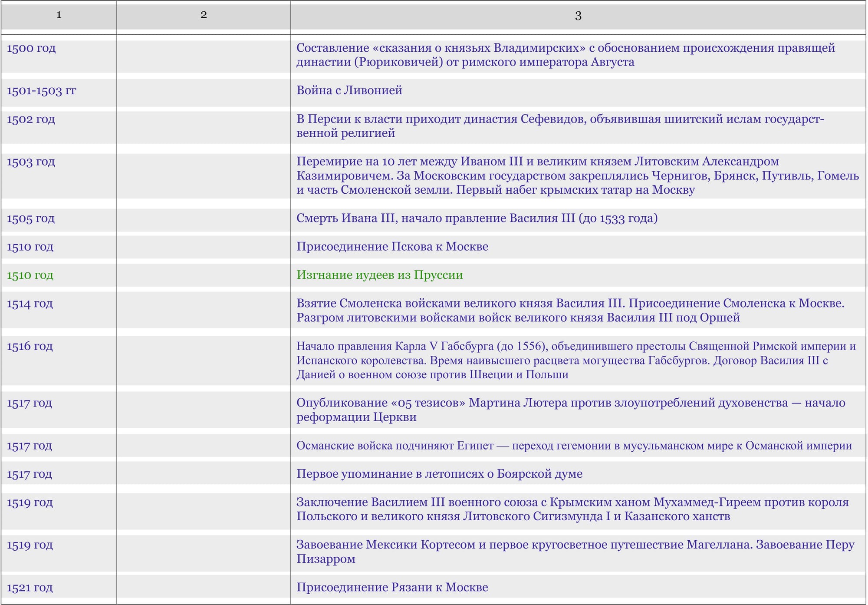Click the entry about Боярской думе
The width and height of the screenshot is (868, 605).
pos(440,474)
